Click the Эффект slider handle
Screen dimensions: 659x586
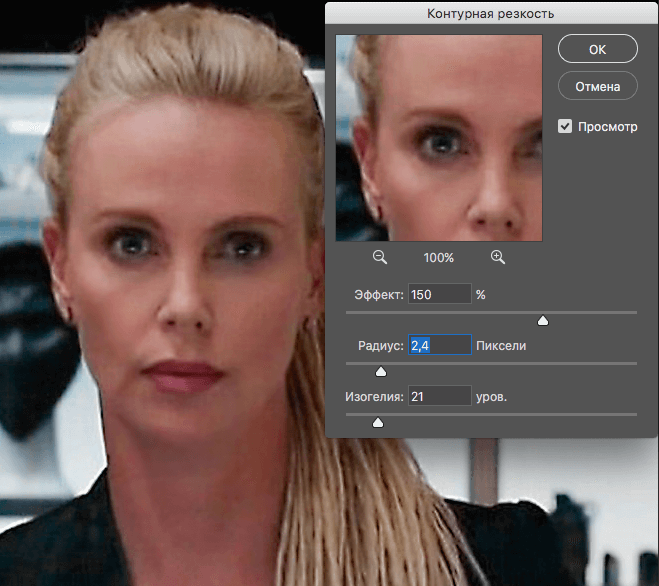click(x=543, y=321)
